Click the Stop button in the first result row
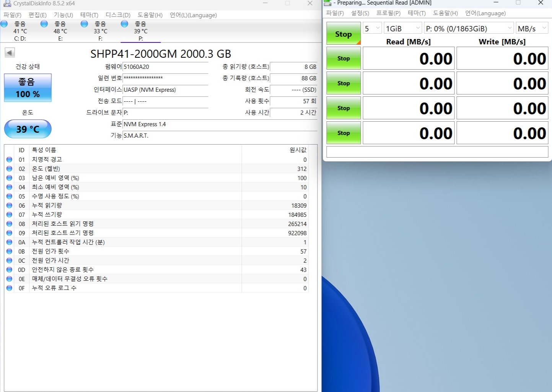The height and width of the screenshot is (392, 552). coord(344,58)
